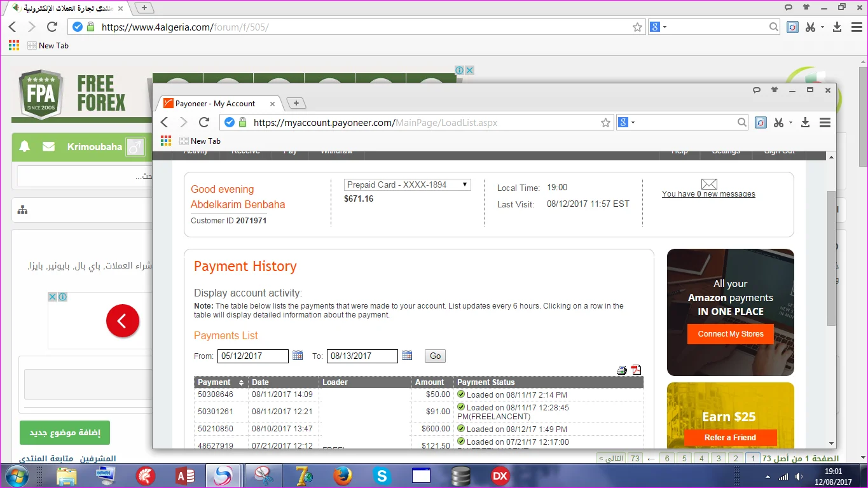
Task: Switch to the Payoneer - My Account tab
Action: pyautogui.click(x=217, y=104)
